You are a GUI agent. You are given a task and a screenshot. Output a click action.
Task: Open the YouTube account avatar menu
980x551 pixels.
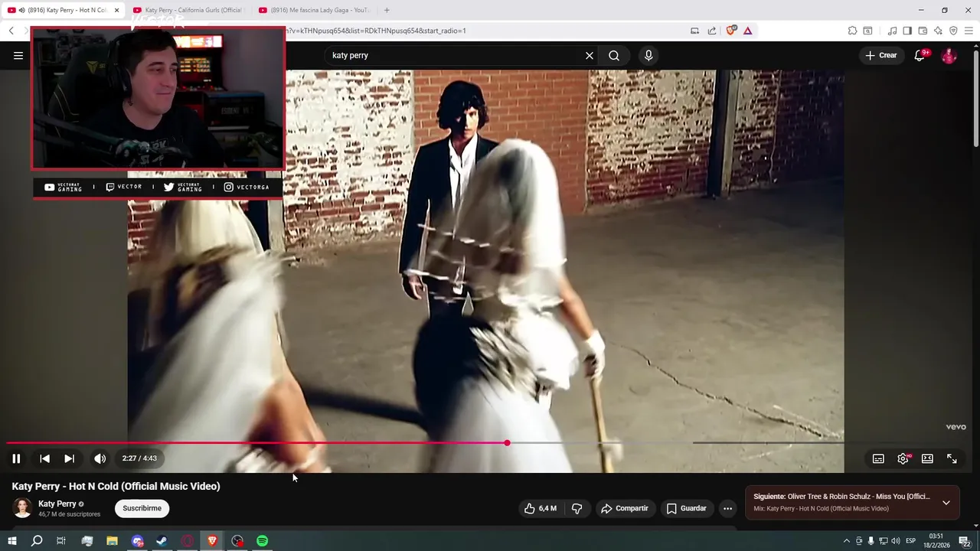[x=949, y=55]
